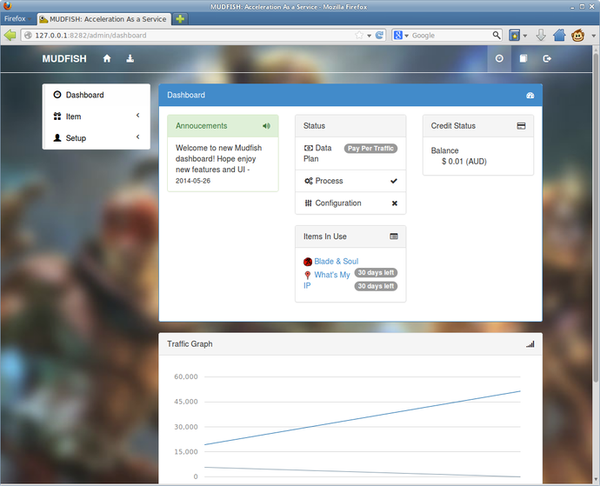This screenshot has height=486, width=600.
Task: Open the Firefox application menu button
Action: point(17,19)
